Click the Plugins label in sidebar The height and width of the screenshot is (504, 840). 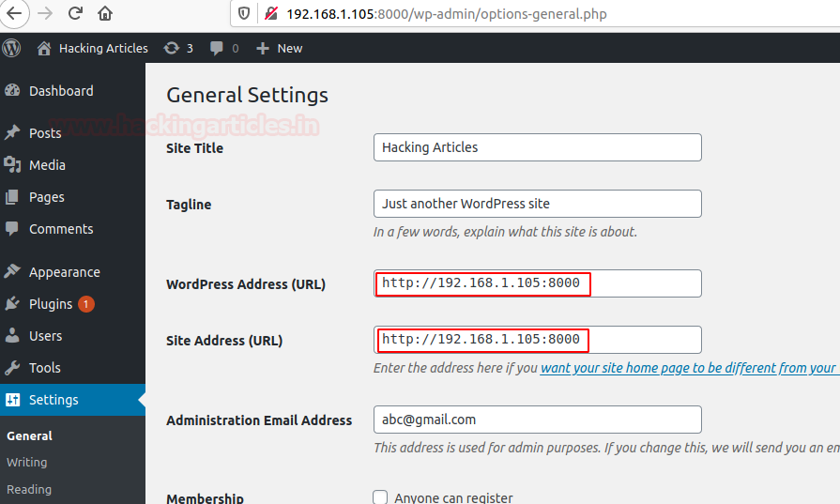[51, 304]
